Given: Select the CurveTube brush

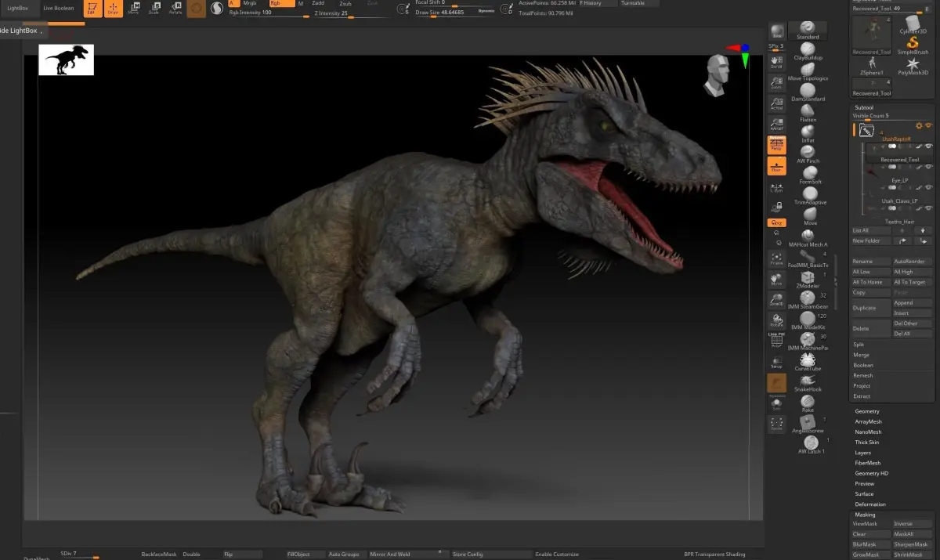Looking at the screenshot, I should pos(808,363).
